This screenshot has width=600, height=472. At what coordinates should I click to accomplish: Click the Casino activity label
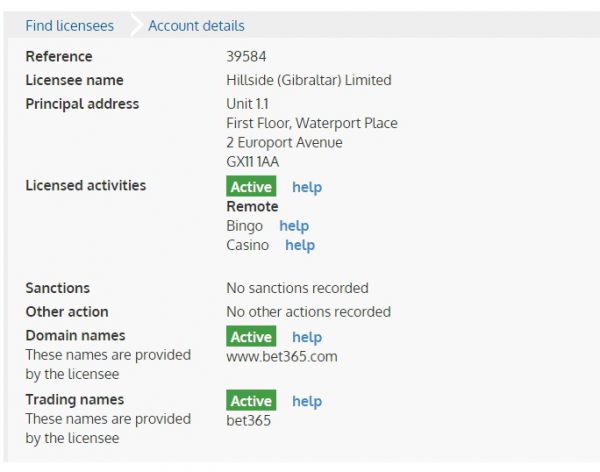coord(248,245)
